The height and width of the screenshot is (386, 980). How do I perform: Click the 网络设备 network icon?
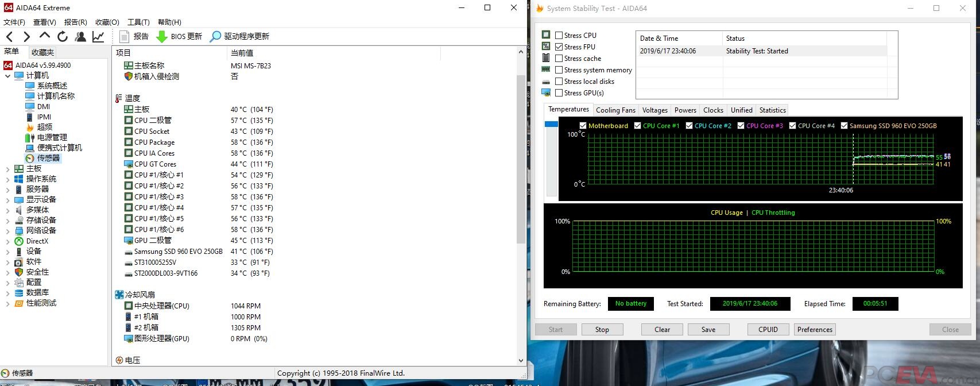(19, 230)
